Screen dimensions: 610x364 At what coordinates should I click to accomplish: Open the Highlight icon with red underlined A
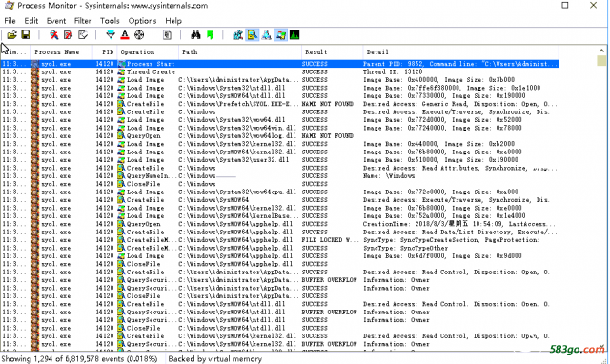(125, 35)
